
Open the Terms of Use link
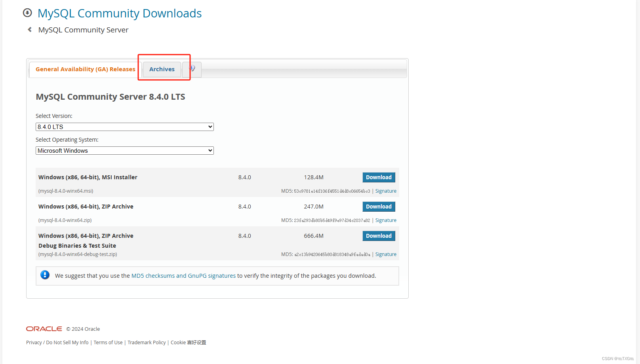click(108, 343)
